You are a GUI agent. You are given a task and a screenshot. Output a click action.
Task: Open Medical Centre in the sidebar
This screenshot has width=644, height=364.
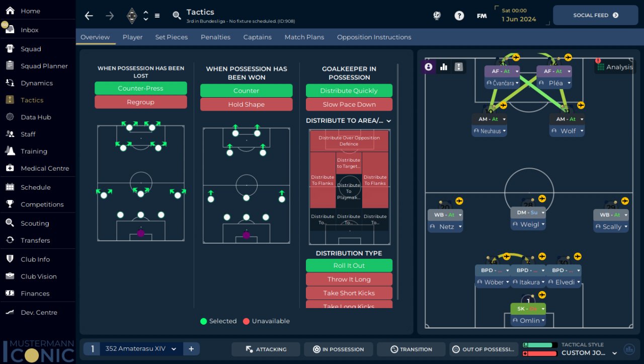point(45,169)
